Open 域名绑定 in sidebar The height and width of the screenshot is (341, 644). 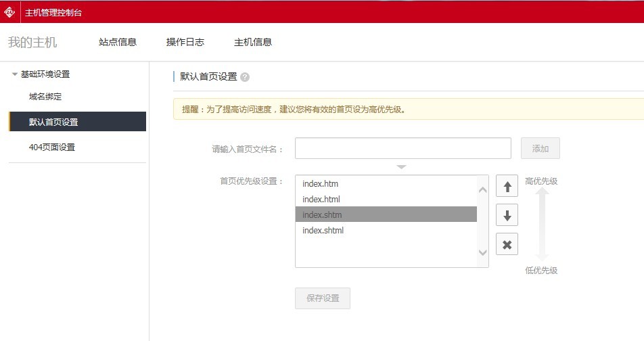[x=45, y=97]
